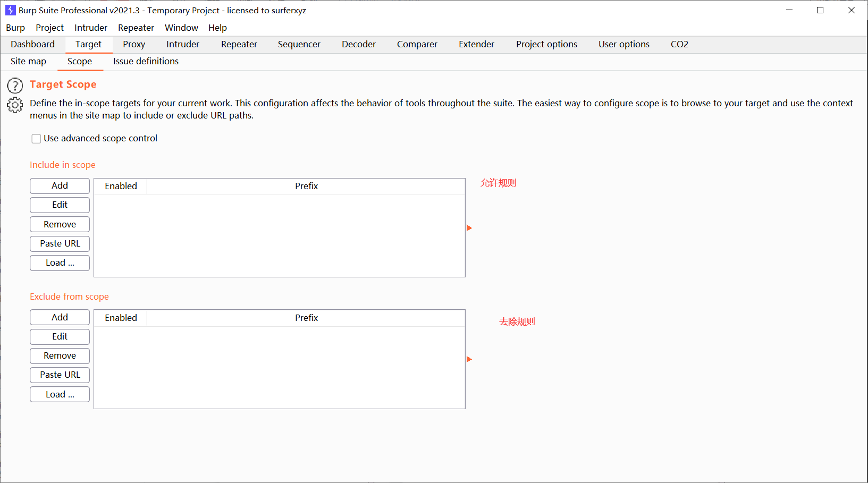Click Remove under Include in scope
The width and height of the screenshot is (868, 483).
tap(60, 224)
